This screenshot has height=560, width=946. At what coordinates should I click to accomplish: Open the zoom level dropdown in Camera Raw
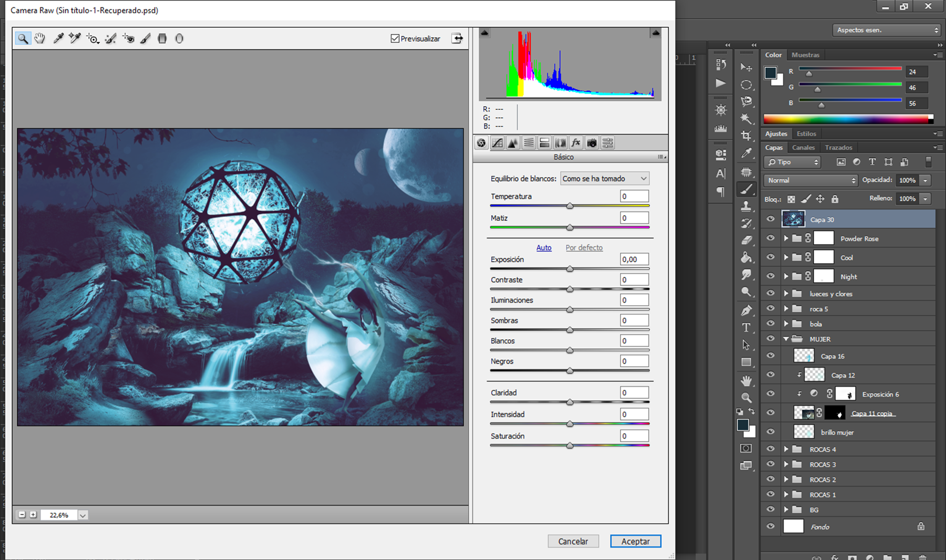pyautogui.click(x=83, y=515)
